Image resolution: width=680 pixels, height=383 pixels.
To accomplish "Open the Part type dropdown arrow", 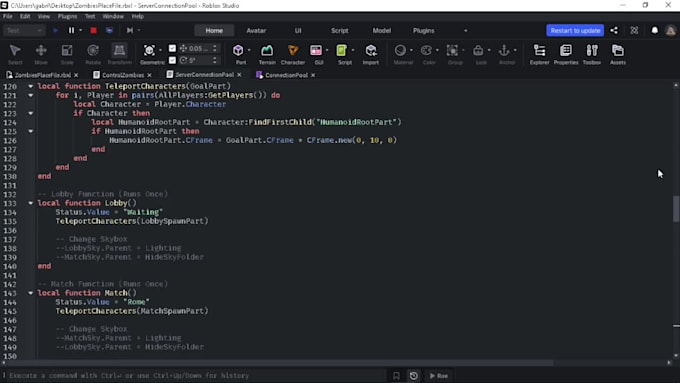I will click(x=249, y=50).
